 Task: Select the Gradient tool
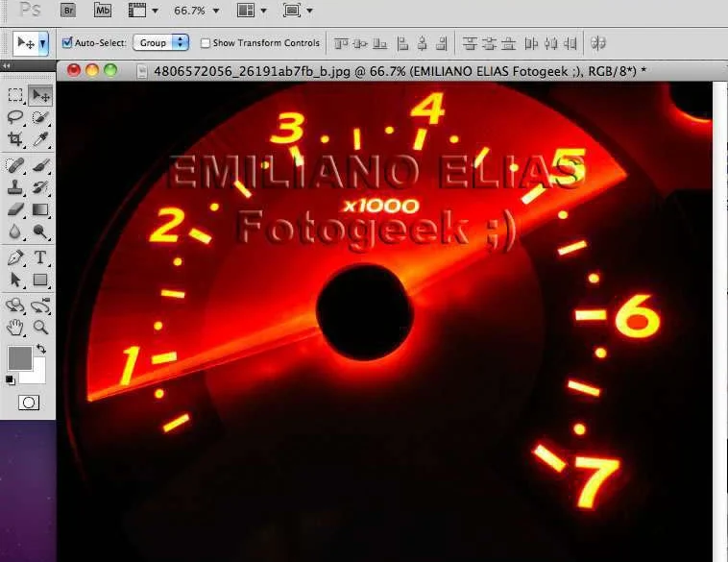(40, 209)
